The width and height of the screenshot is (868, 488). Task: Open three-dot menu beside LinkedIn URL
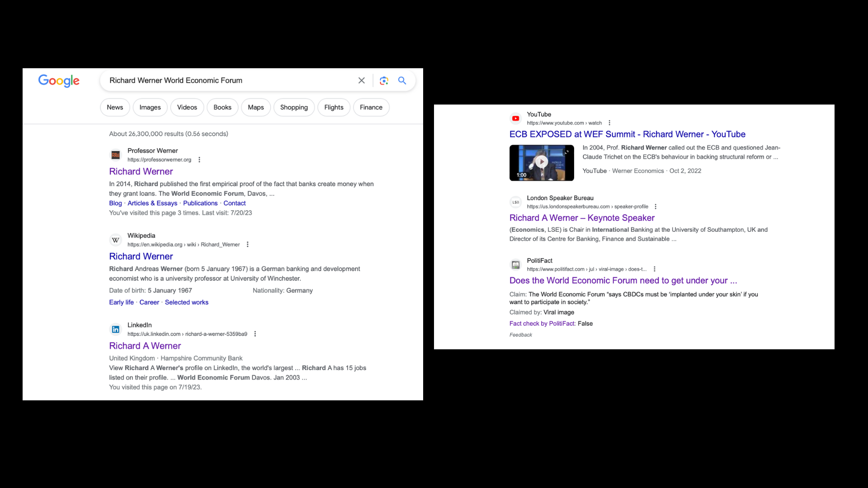(255, 334)
